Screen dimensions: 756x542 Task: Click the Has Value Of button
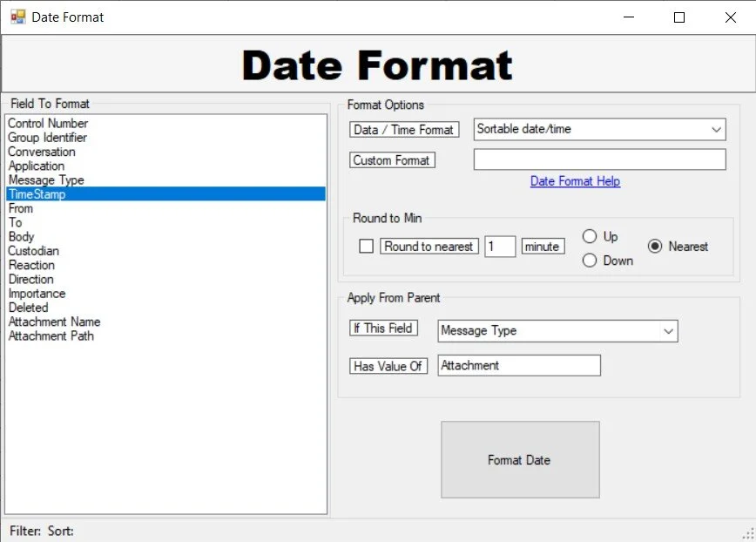pyautogui.click(x=388, y=366)
